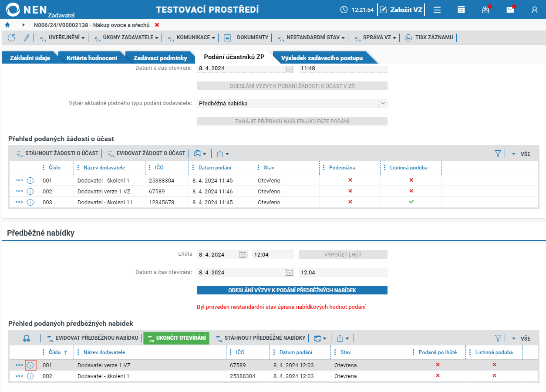Switch to Zadávací podmínky tab

(160, 58)
